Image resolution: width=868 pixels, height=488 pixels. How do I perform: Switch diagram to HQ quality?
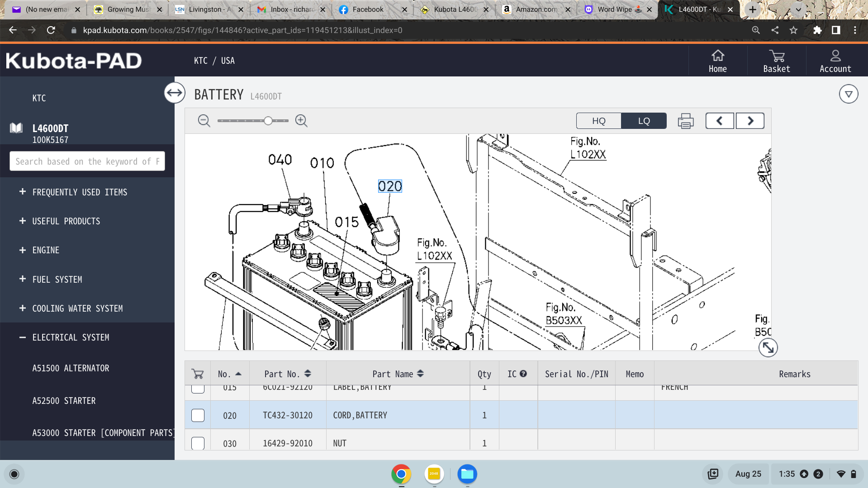point(598,121)
